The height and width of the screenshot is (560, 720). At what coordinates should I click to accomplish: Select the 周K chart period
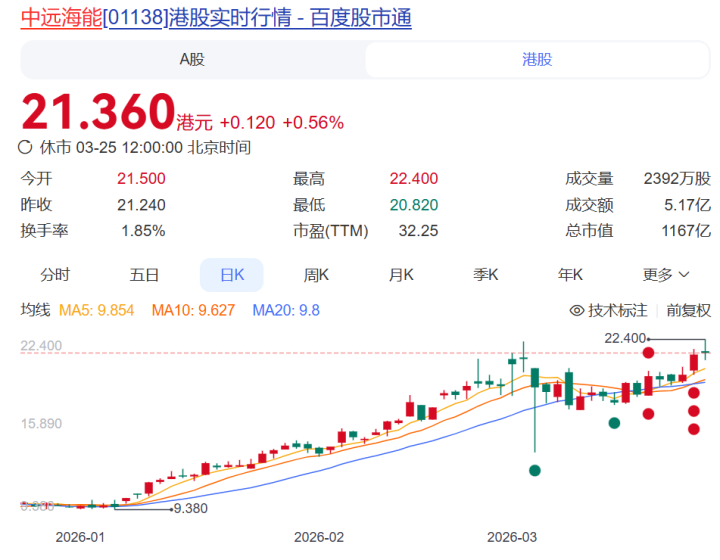coord(316,275)
